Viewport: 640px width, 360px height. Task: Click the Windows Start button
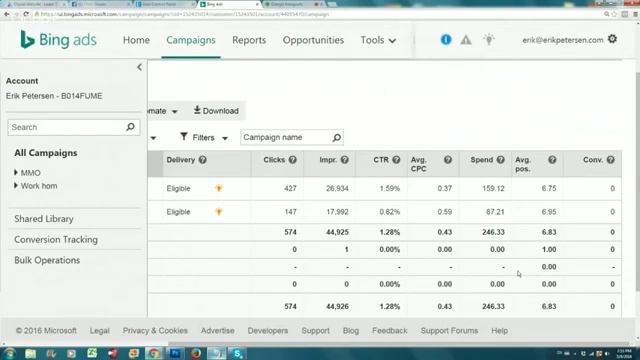[x=9, y=353]
